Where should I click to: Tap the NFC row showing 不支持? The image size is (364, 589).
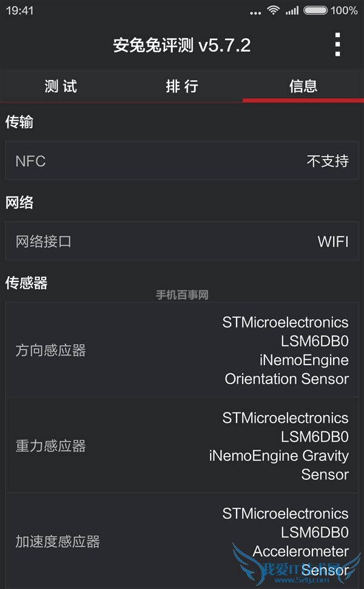coord(182,161)
